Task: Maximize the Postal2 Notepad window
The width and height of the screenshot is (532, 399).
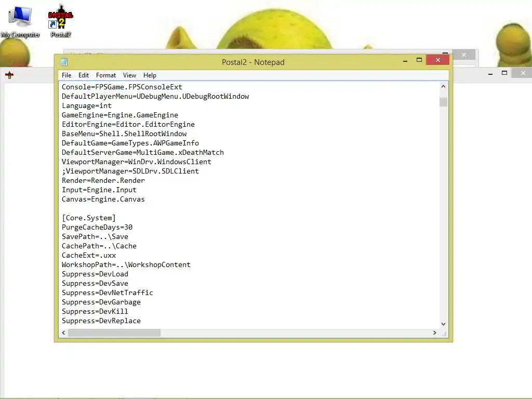Action: [419, 60]
